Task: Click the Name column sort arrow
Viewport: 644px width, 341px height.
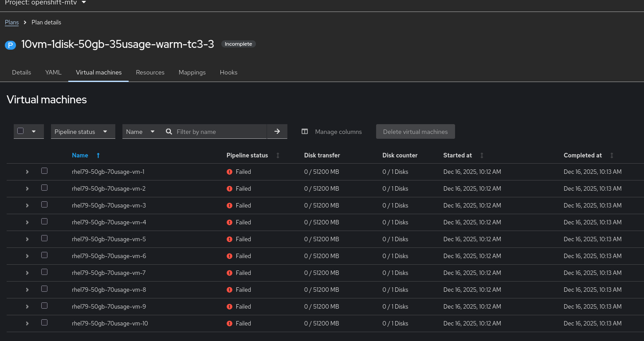Action: [98, 156]
